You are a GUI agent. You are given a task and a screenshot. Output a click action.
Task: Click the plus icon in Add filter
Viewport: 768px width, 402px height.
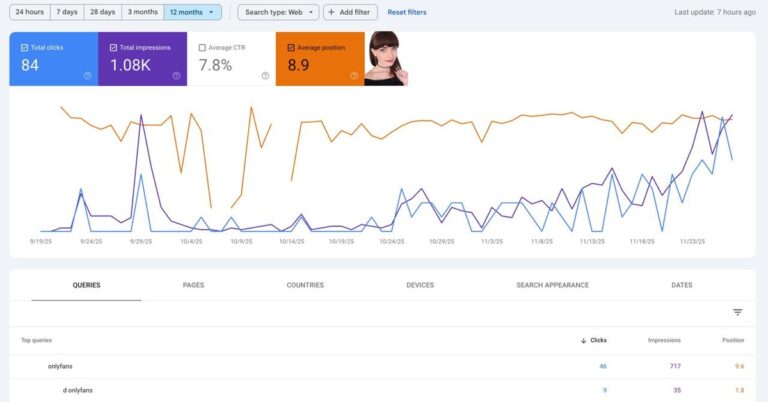pyautogui.click(x=332, y=12)
